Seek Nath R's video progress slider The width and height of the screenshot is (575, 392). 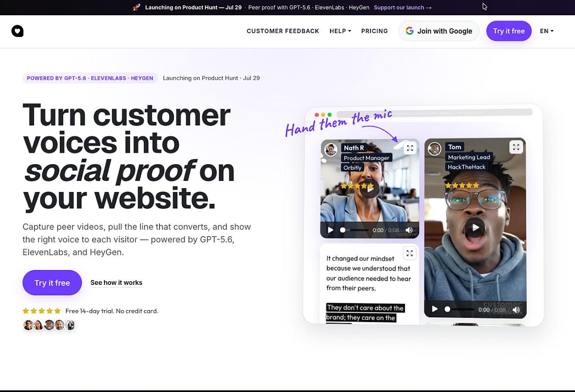[x=354, y=230]
